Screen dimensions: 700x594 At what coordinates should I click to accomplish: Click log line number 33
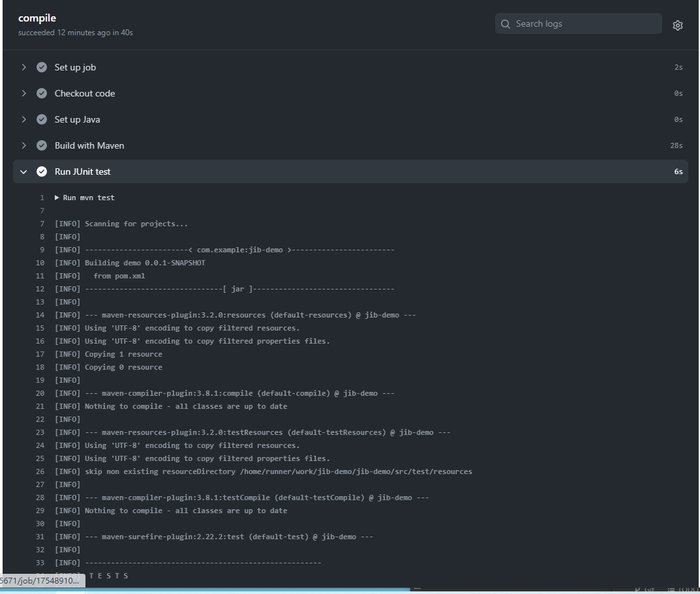pos(40,563)
